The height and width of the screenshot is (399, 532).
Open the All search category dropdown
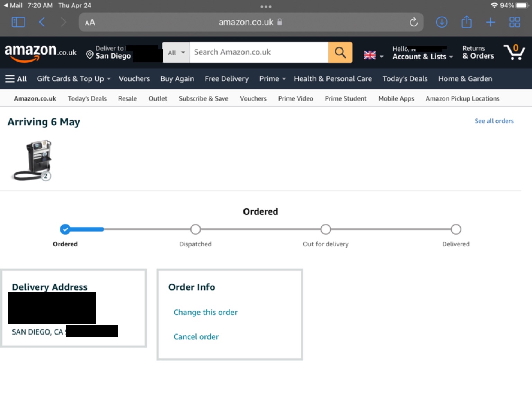pos(176,52)
